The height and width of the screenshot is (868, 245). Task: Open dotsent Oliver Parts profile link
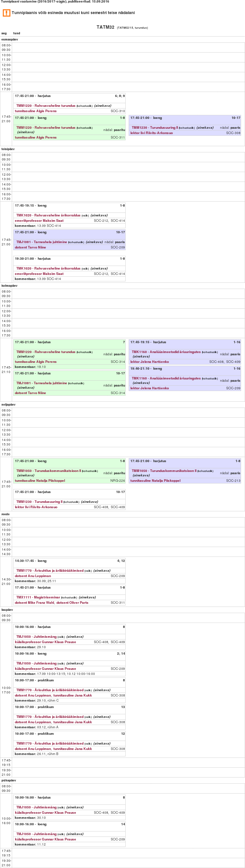pyautogui.click(x=72, y=602)
